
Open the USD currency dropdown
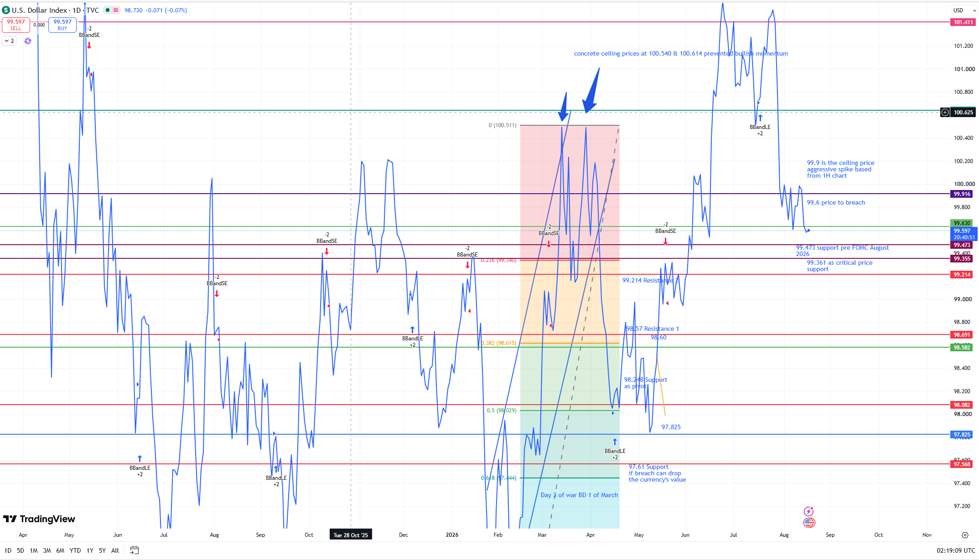point(958,10)
